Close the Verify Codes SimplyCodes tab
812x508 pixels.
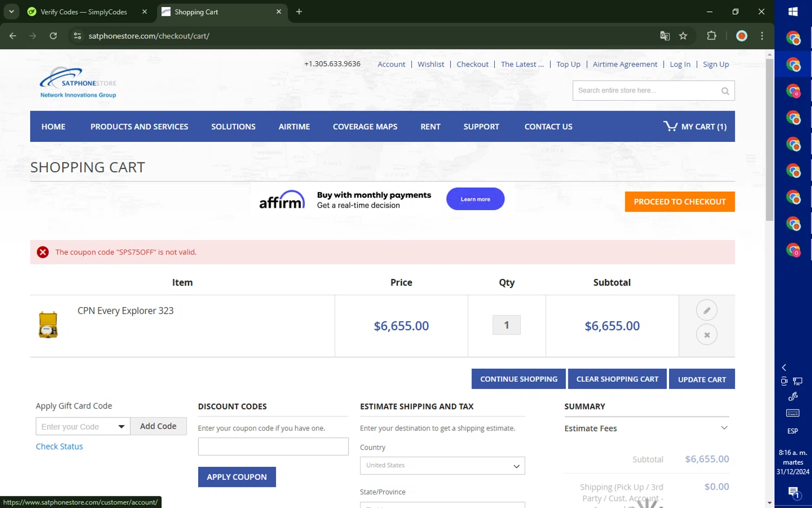pyautogui.click(x=145, y=11)
